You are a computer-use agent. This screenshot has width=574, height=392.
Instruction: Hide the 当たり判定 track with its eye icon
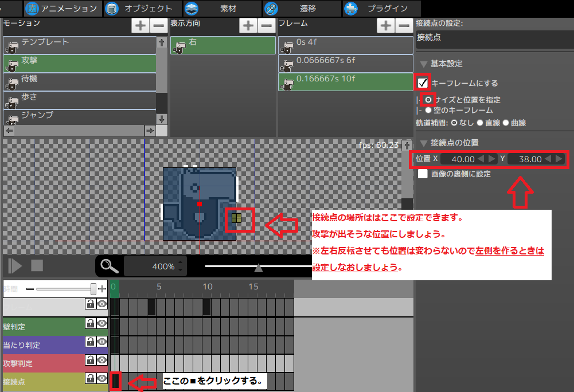[x=101, y=342]
